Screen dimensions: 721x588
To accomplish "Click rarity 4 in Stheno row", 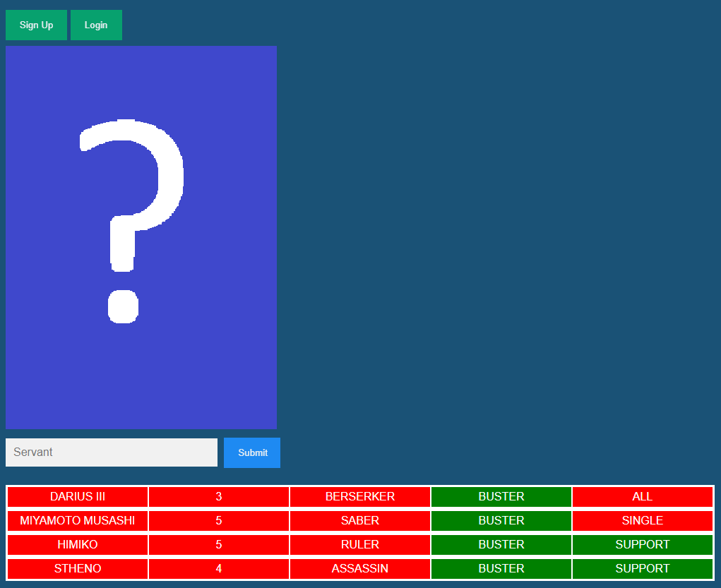I will pos(219,568).
